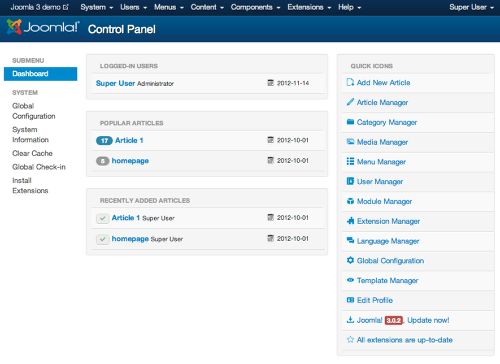Click the Add New Article link

(x=383, y=82)
